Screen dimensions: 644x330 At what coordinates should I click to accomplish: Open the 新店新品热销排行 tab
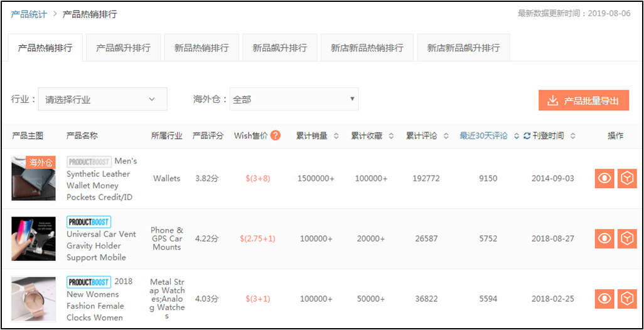367,48
